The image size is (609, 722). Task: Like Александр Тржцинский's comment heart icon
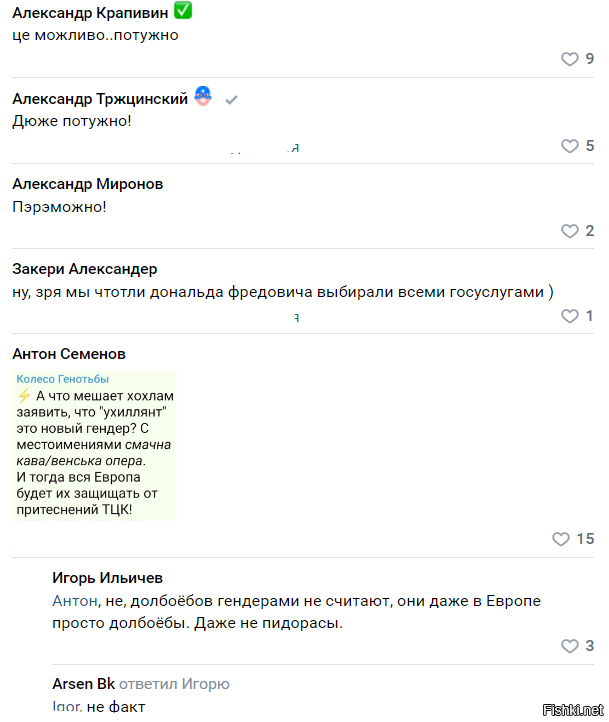569,146
